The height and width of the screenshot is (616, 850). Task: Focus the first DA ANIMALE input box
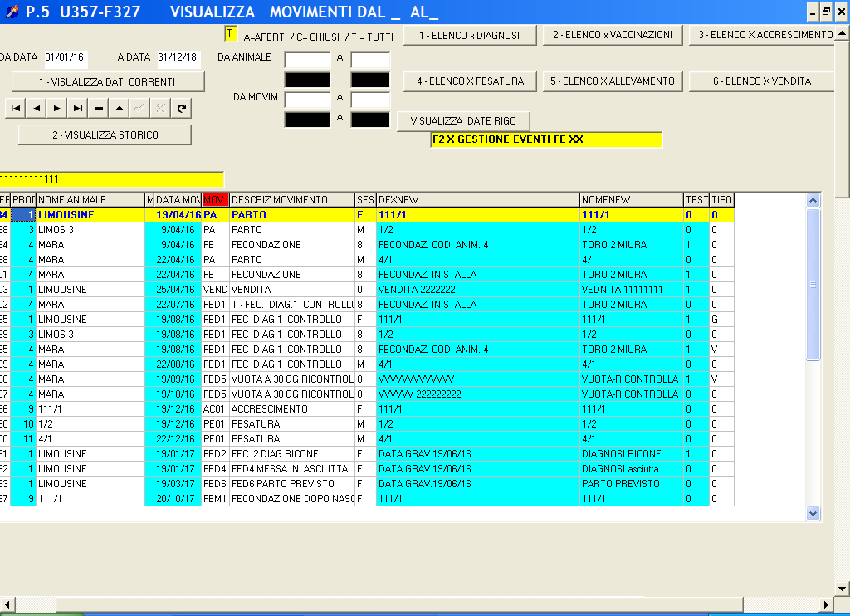[x=307, y=61]
